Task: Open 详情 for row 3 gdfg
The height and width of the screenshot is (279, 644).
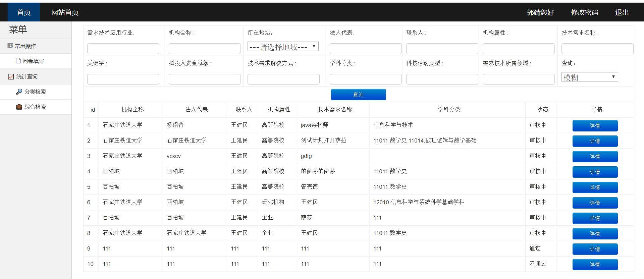Action: pos(595,157)
